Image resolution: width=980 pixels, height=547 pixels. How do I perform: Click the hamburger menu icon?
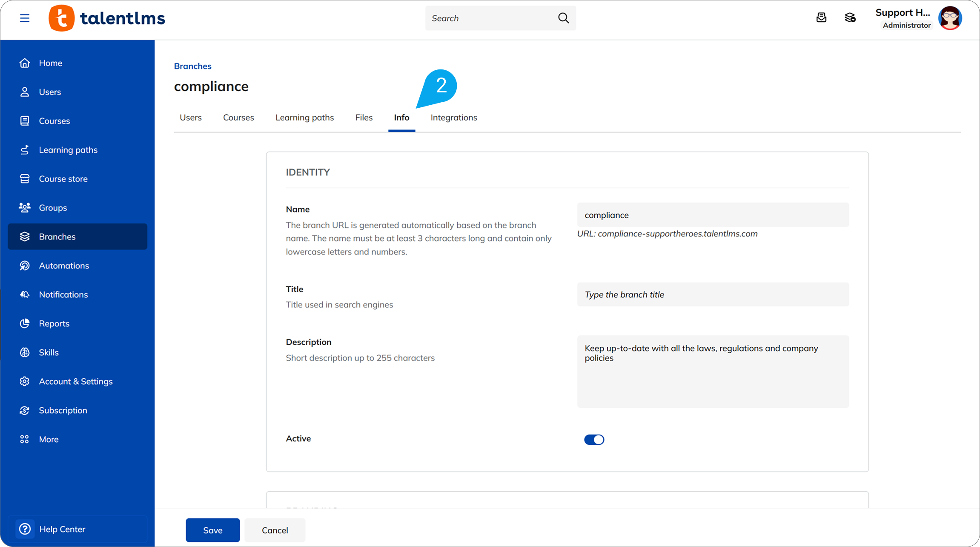tap(25, 18)
